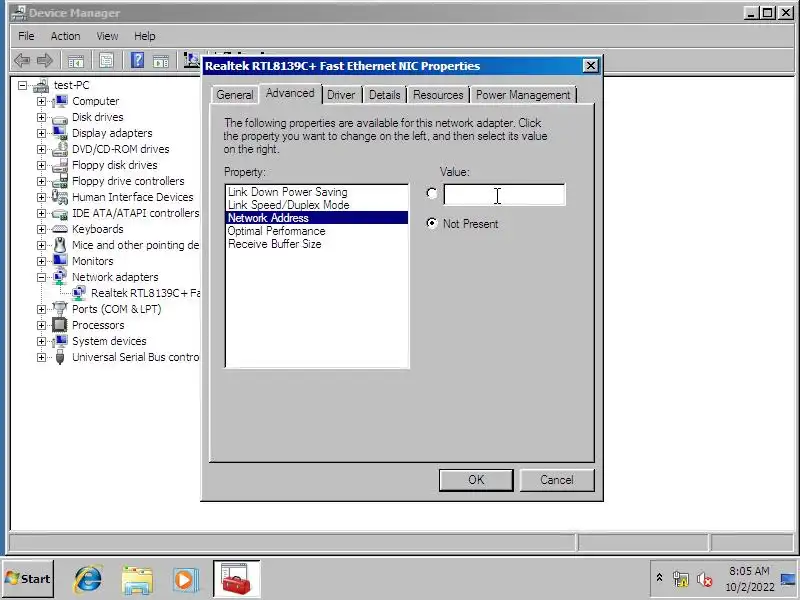The image size is (800, 600).
Task: Select the Computer device icon in the tree
Action: [60, 101]
